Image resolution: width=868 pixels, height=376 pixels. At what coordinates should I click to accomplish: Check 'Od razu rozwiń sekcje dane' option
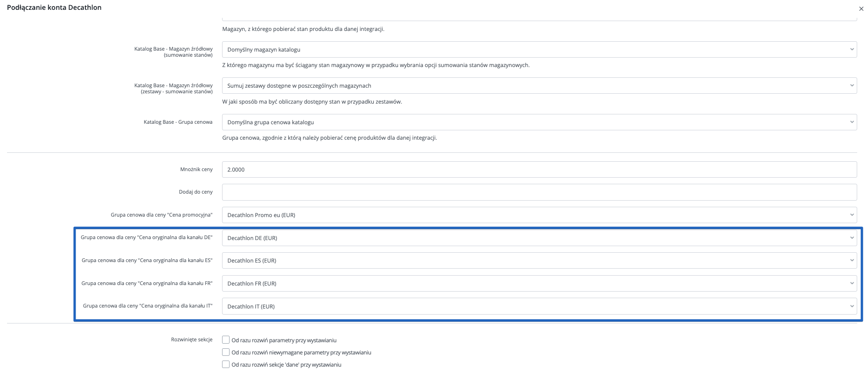point(226,364)
